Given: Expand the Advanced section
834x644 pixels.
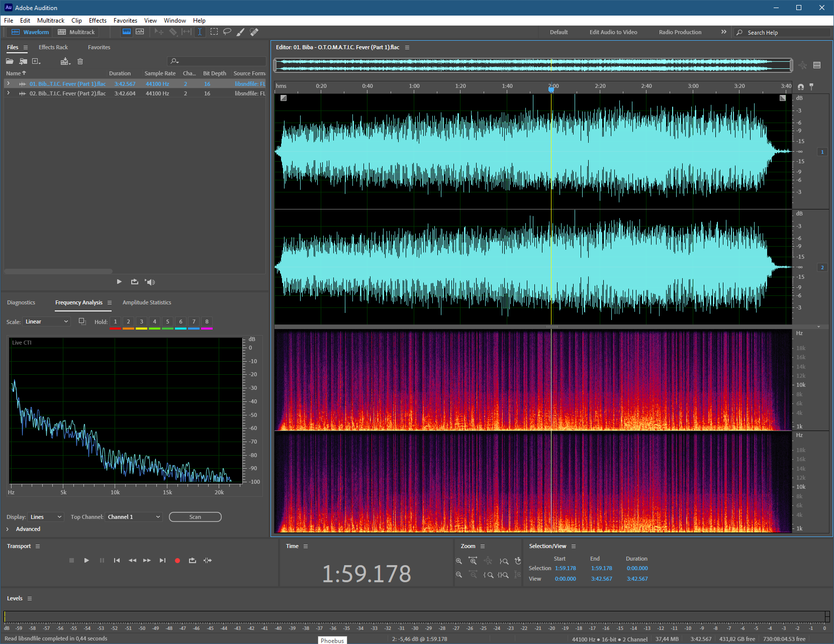Looking at the screenshot, I should click(x=8, y=529).
